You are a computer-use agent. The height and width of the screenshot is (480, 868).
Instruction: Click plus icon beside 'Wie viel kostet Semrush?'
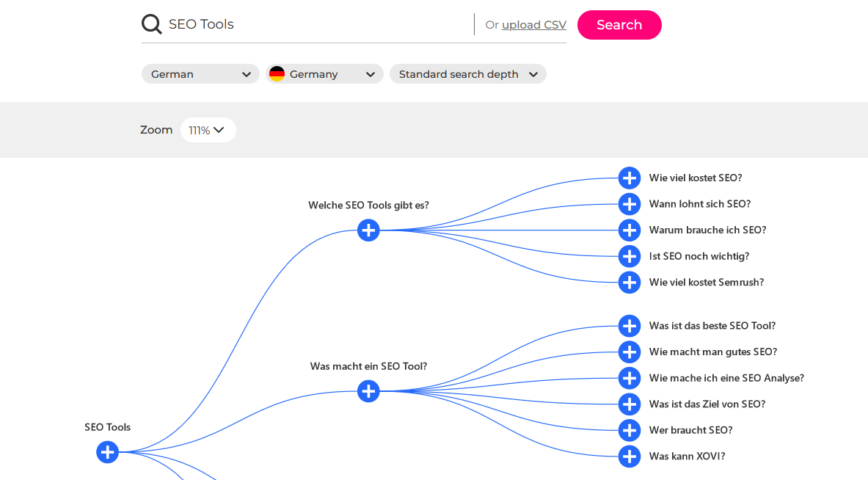click(630, 283)
